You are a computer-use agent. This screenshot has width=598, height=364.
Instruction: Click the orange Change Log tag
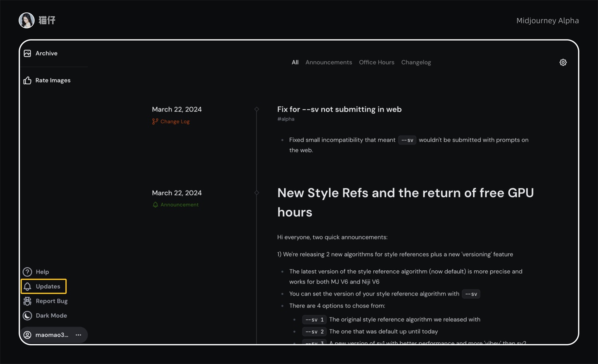175,122
